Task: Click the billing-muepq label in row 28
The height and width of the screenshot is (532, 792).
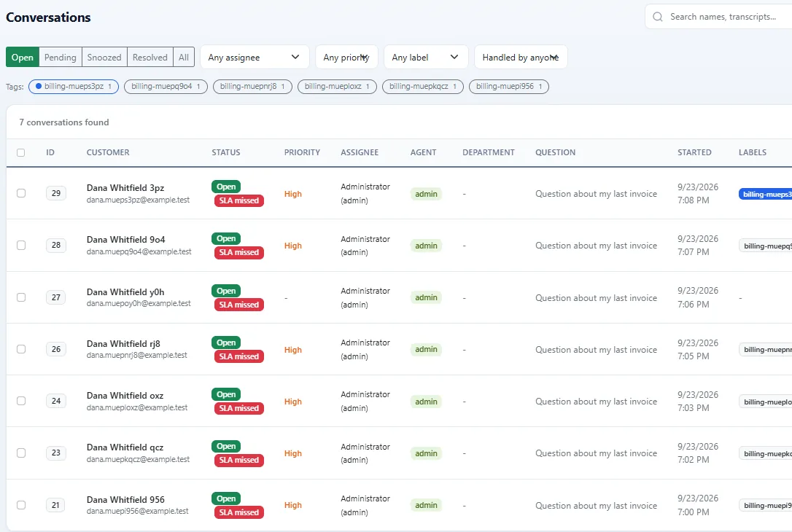Action: click(x=766, y=246)
